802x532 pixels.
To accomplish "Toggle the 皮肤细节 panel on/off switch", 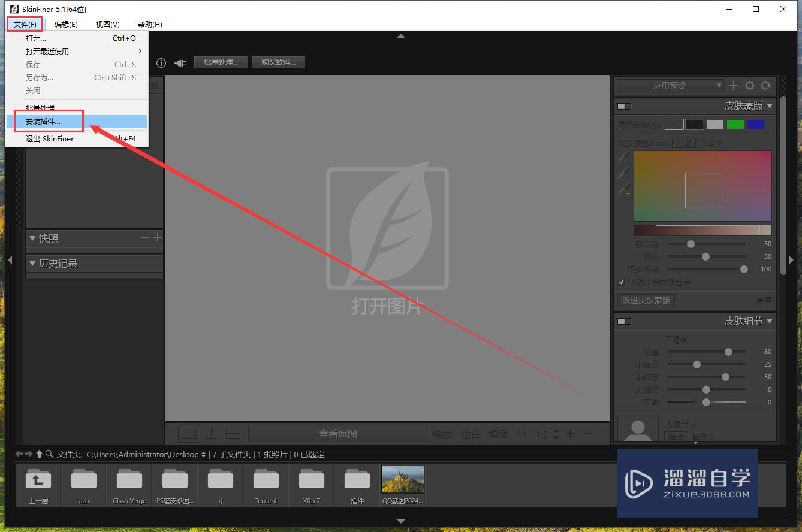I will pyautogui.click(x=625, y=321).
